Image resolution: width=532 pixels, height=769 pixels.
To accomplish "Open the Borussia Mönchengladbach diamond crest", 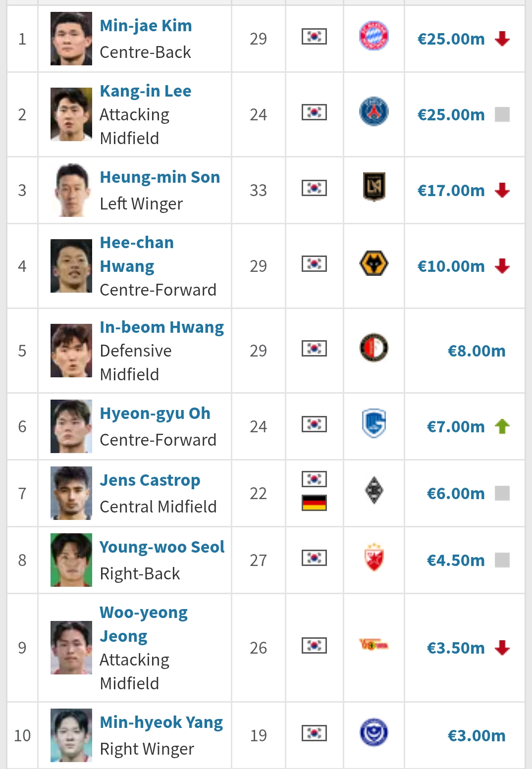I will [x=373, y=490].
